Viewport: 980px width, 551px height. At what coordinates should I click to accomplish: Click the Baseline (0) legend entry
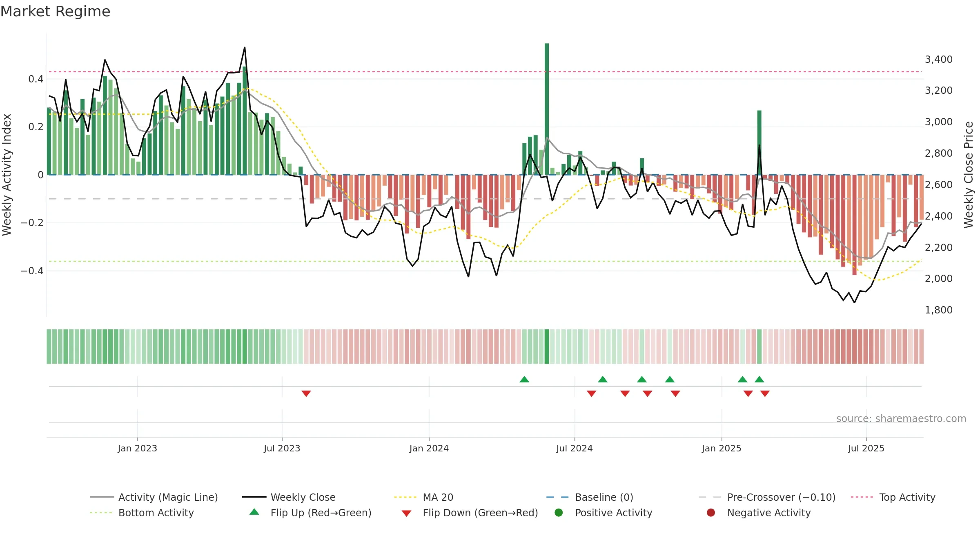[x=590, y=497]
